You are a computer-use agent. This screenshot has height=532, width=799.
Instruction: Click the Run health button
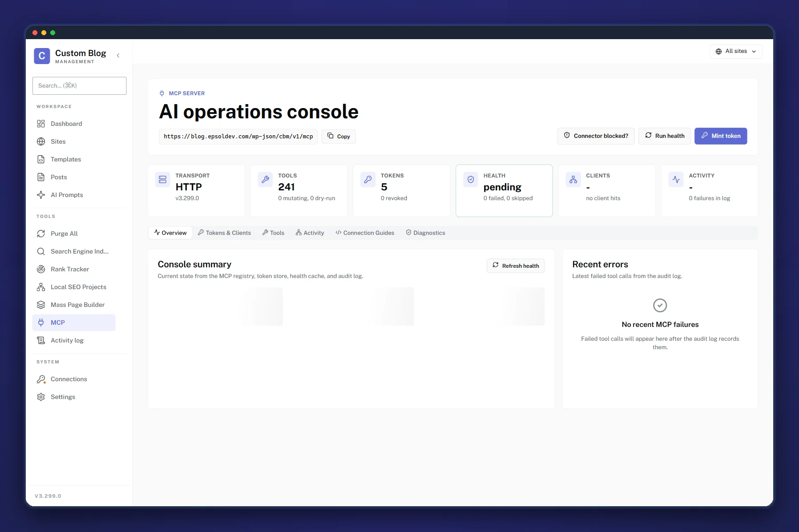665,136
